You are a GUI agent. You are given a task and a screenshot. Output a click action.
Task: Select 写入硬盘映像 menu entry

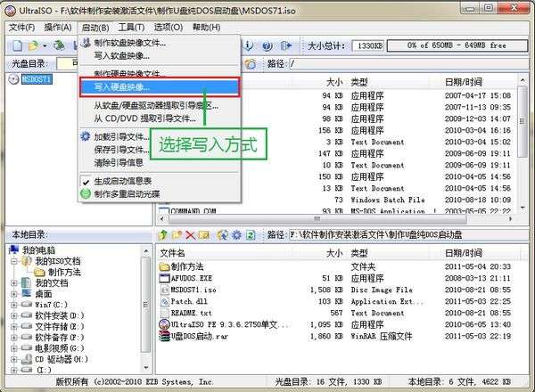[x=160, y=87]
